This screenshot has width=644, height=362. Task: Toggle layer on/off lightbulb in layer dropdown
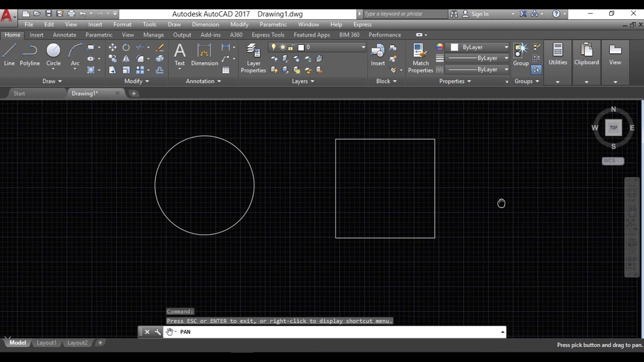click(x=274, y=47)
